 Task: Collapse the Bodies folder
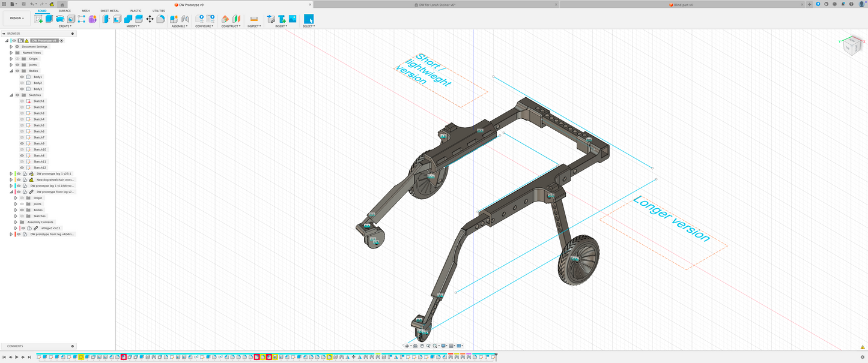(x=11, y=71)
